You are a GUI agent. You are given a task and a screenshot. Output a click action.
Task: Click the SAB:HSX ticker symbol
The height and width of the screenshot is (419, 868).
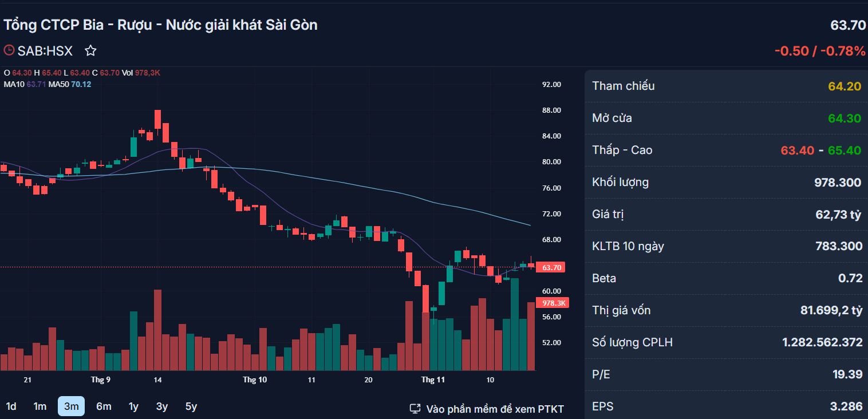[x=45, y=51]
